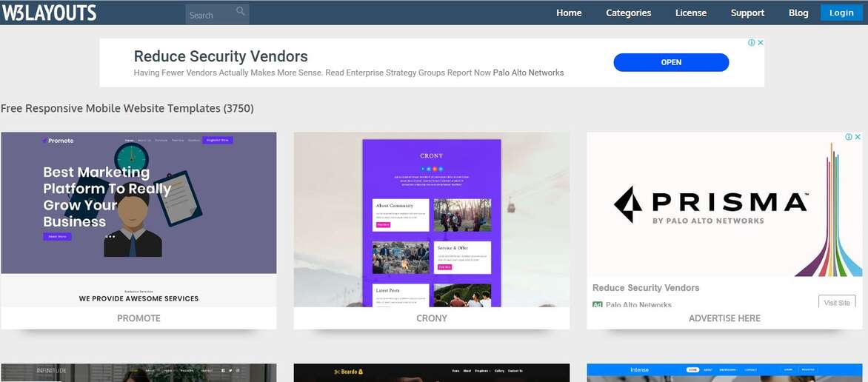Click the PROMOTE template title
The image size is (868, 382).
coord(138,318)
